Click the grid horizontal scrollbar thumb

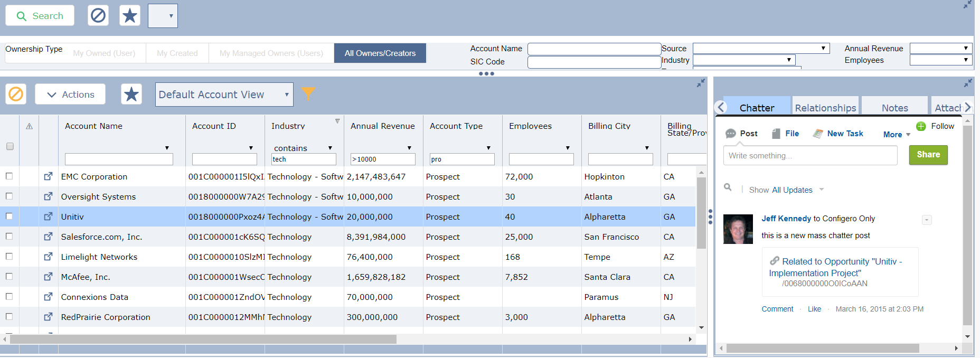pos(203,339)
